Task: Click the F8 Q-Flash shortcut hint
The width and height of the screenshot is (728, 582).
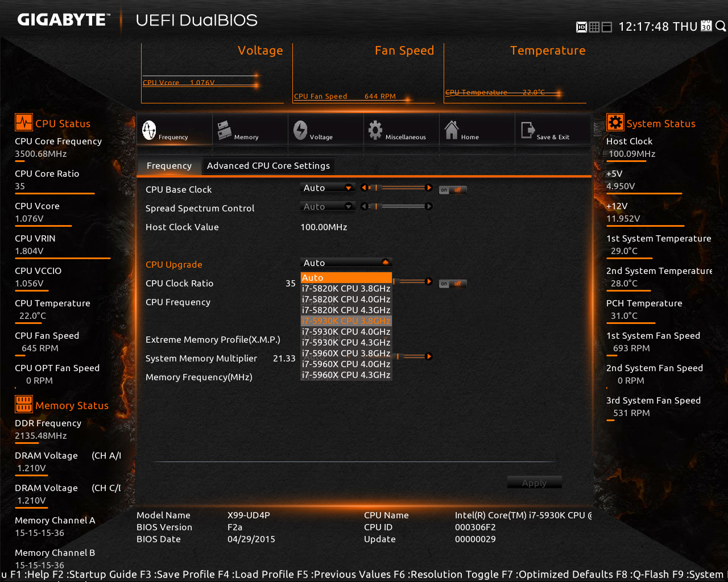Action: [643, 575]
